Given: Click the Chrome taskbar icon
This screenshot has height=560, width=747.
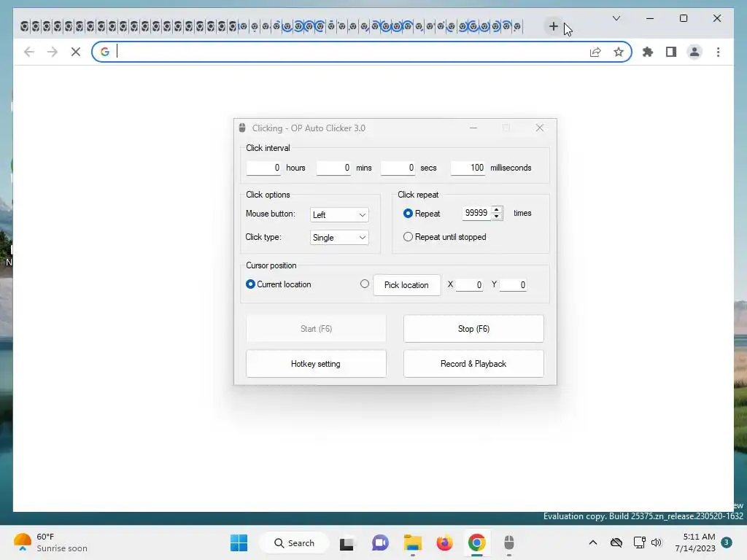Looking at the screenshot, I should click(477, 542).
